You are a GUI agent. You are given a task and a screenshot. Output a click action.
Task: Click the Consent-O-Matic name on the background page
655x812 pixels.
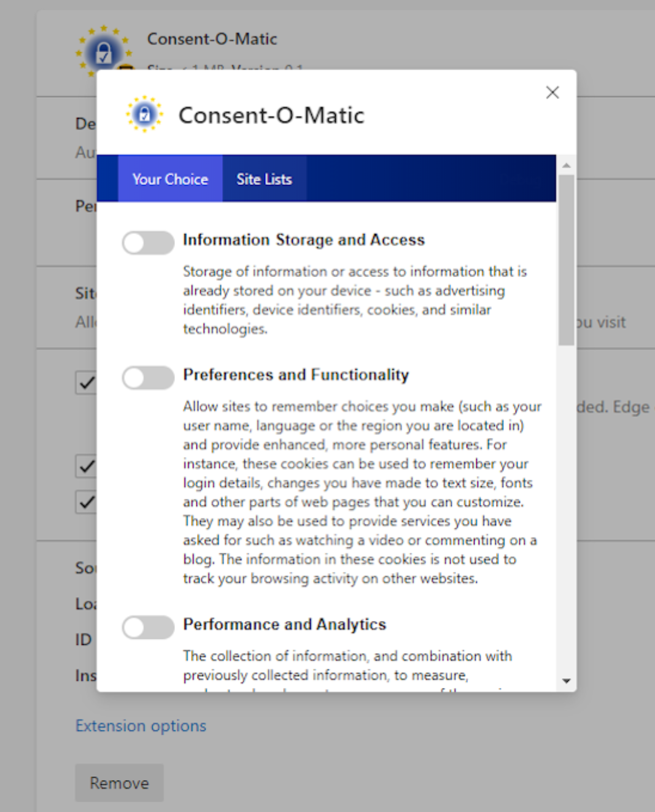[x=212, y=39]
